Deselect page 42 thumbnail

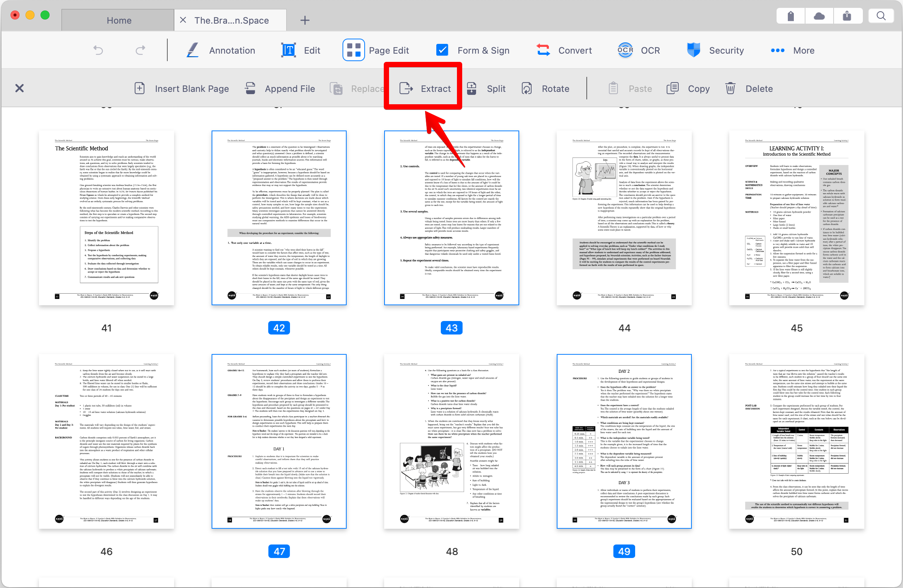click(279, 218)
